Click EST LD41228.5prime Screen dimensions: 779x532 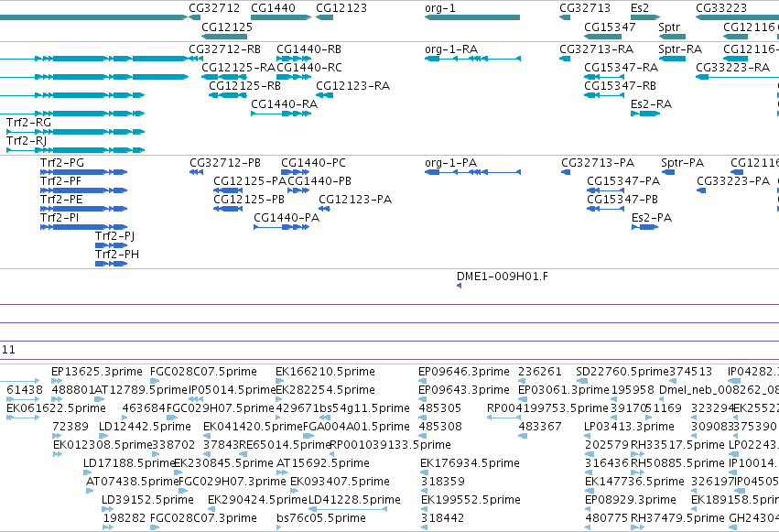[x=355, y=500]
